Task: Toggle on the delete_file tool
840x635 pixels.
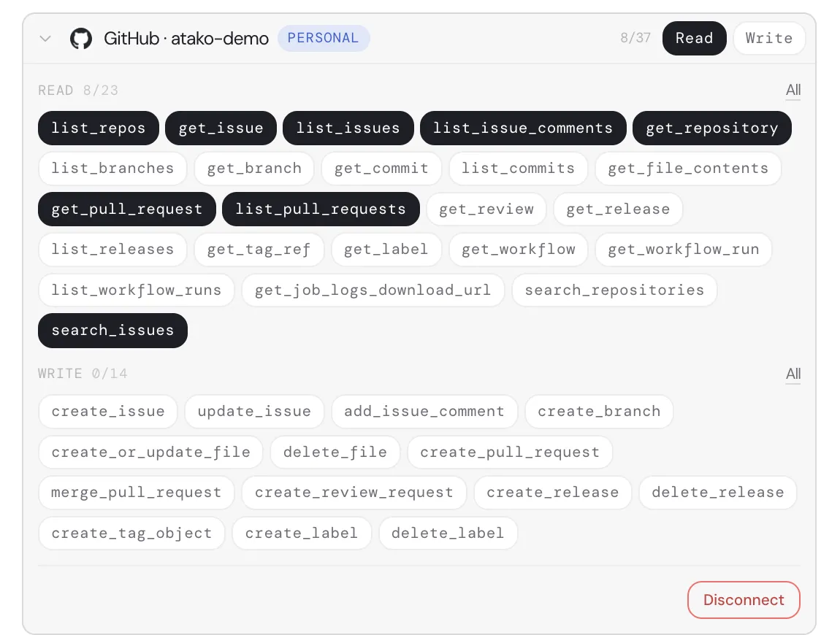Action: point(335,452)
